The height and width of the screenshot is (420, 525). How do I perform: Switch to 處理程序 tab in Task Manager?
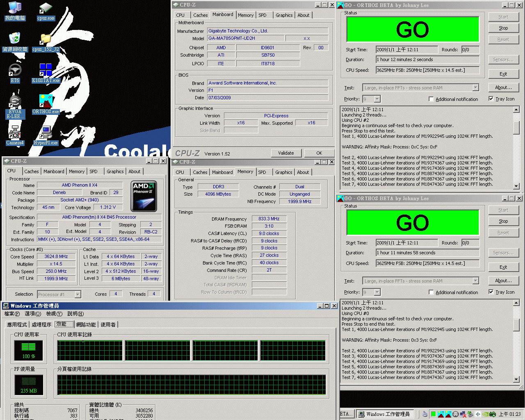[41, 324]
